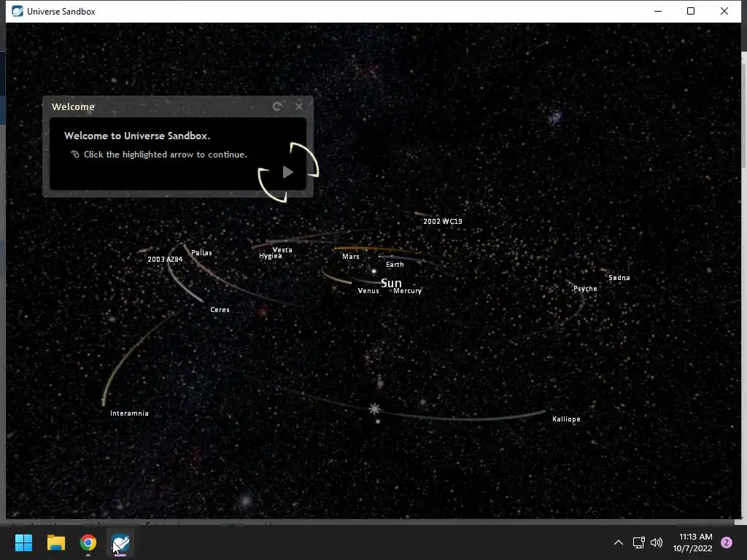Click the sun glyph near Kalliope orbit
This screenshot has width=747, height=560.
tap(374, 409)
